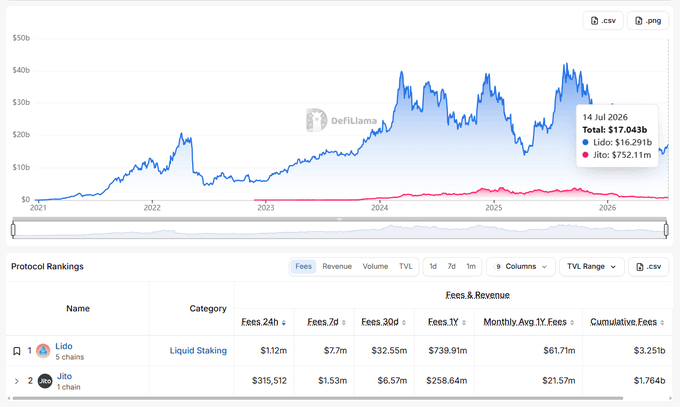This screenshot has width=680, height=407.
Task: Sort by Cumulative Fees column
Action: [x=627, y=322]
